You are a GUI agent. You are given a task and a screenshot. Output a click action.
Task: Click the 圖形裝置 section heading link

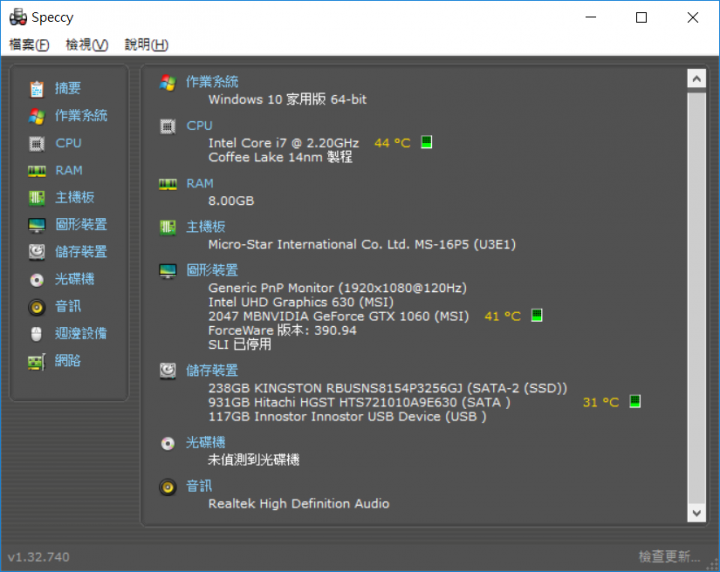click(x=212, y=270)
